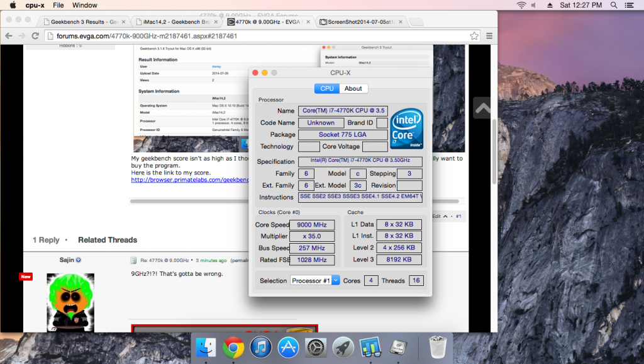This screenshot has height=364, width=644.
Task: Open iTunes from the Dock
Action: click(x=261, y=348)
